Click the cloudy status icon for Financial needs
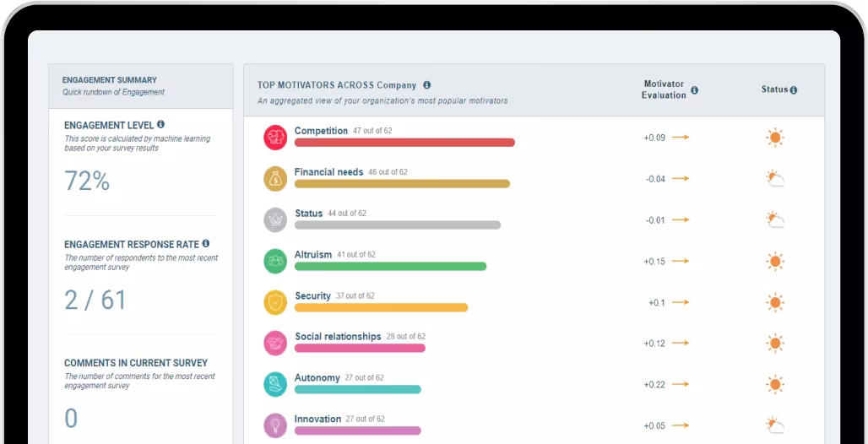This screenshot has width=868, height=444. 774,179
